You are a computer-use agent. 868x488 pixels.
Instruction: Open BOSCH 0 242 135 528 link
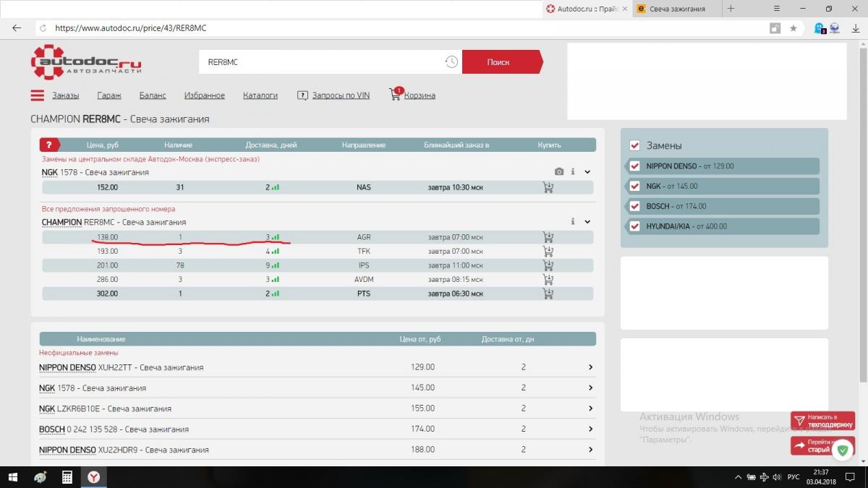click(114, 429)
